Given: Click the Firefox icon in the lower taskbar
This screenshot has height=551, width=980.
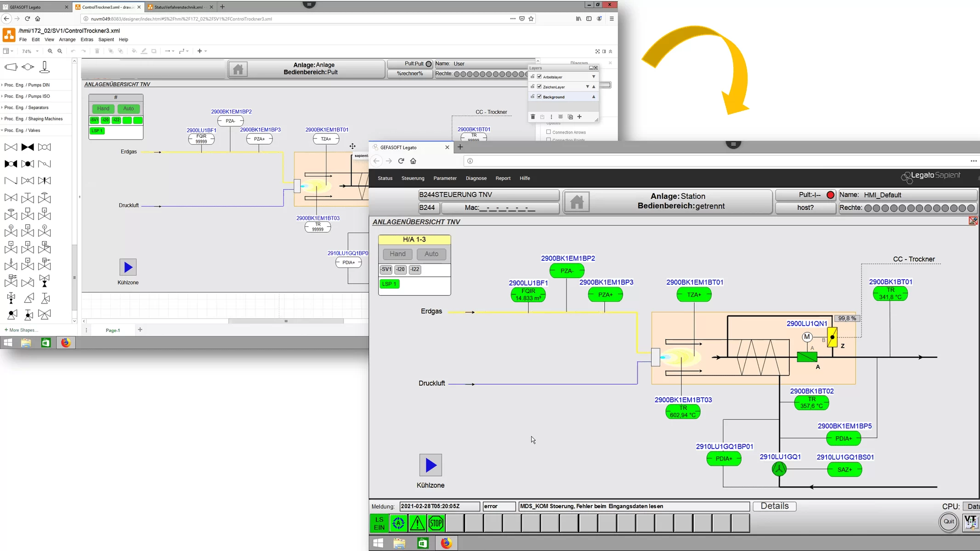Looking at the screenshot, I should 446,543.
